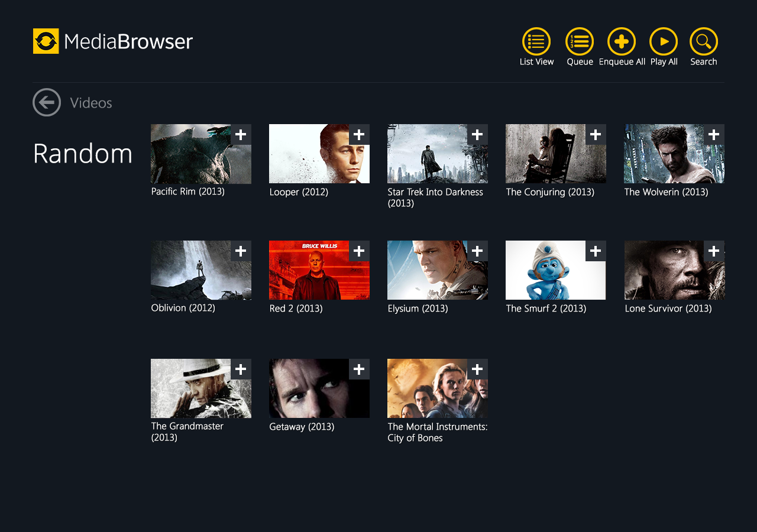This screenshot has height=532, width=757.
Task: Click 'The Smurf 2 (2013)' title
Action: coord(546,309)
